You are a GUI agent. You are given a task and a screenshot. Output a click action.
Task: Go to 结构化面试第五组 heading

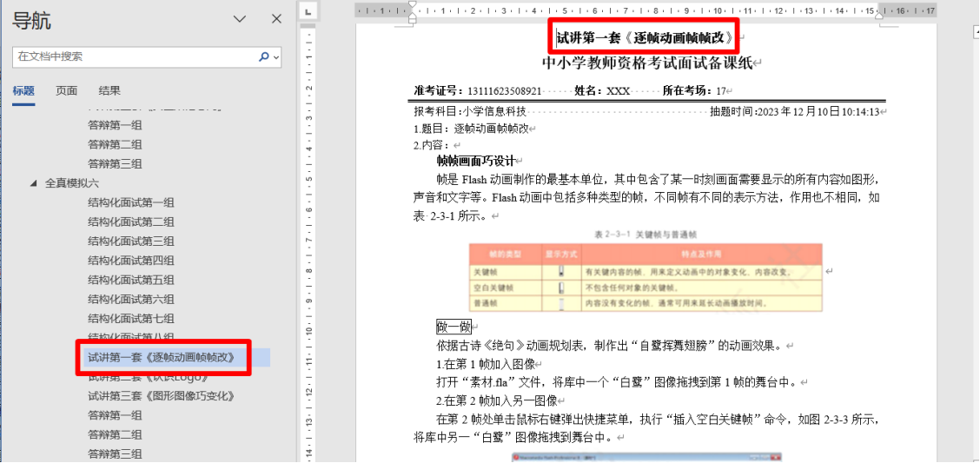[130, 280]
